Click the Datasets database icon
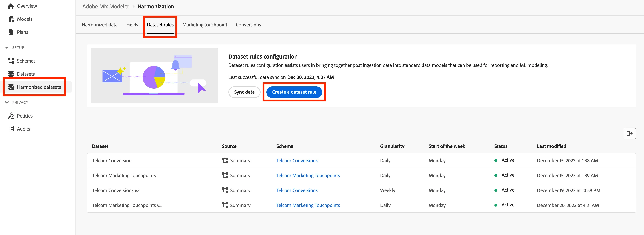 pos(11,74)
